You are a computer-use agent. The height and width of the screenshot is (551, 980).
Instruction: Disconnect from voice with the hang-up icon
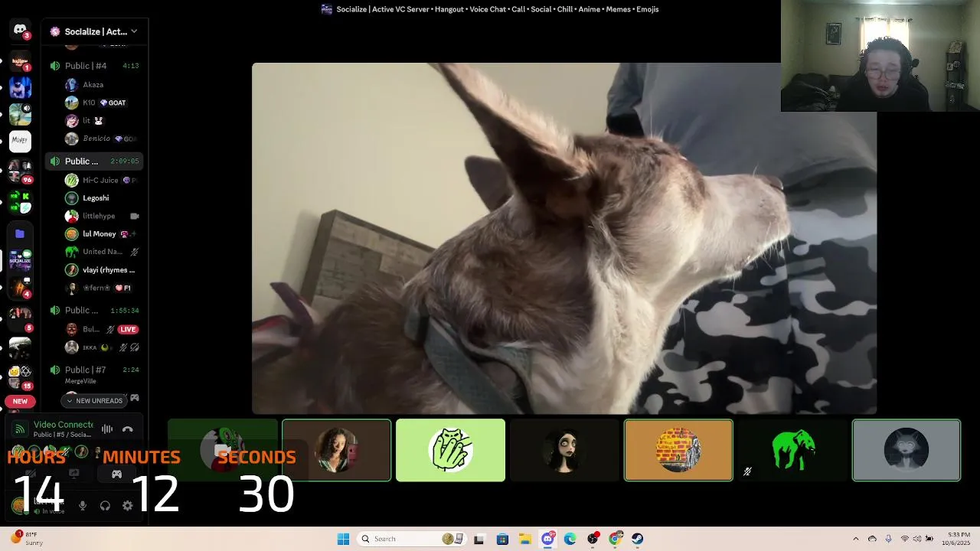128,429
